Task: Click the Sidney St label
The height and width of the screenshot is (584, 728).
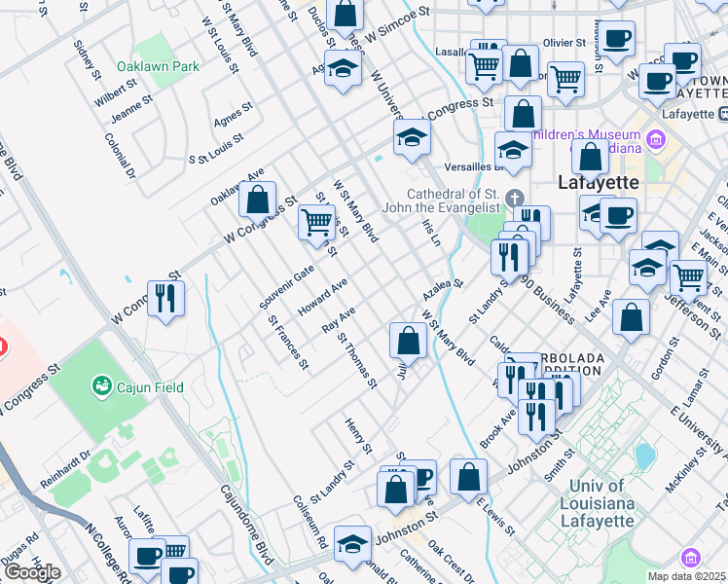Action: point(88,60)
